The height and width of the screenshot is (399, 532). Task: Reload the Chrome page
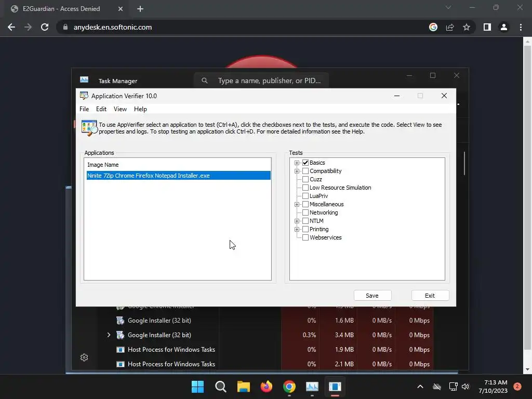click(45, 27)
